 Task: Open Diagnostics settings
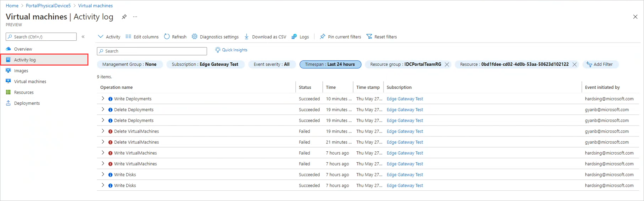click(x=215, y=37)
